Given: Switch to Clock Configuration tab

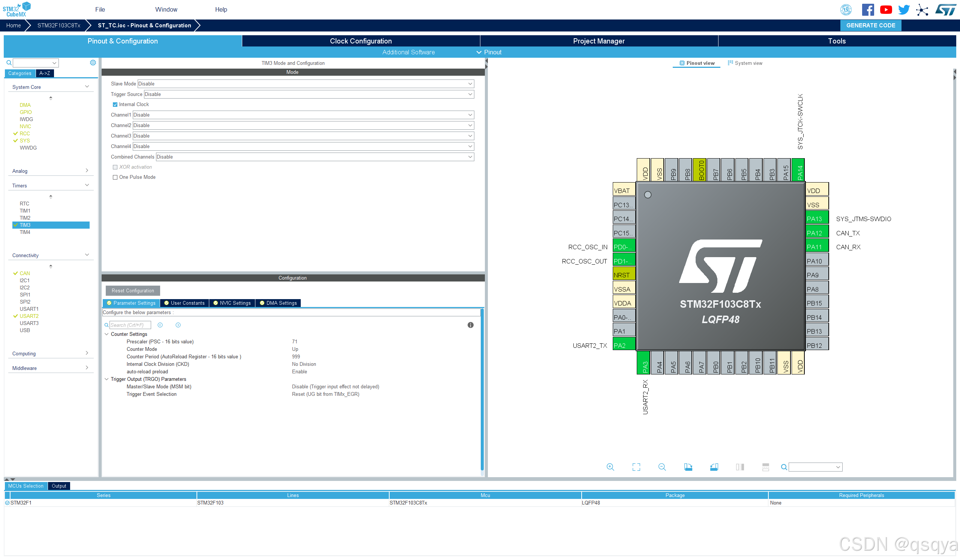Looking at the screenshot, I should click(360, 41).
